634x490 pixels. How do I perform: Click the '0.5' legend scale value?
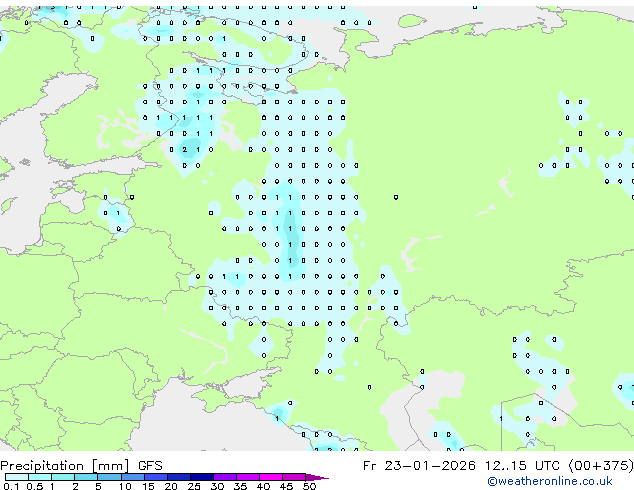pyautogui.click(x=35, y=486)
